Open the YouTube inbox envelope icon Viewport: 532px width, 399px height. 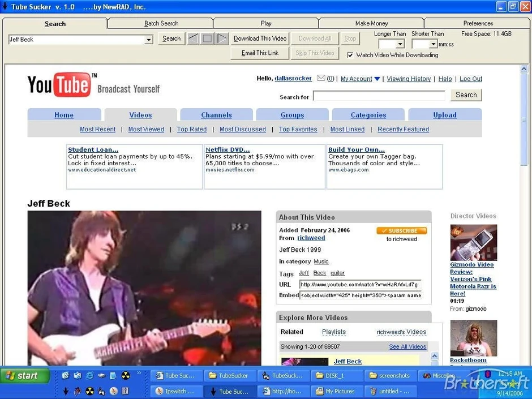321,79
